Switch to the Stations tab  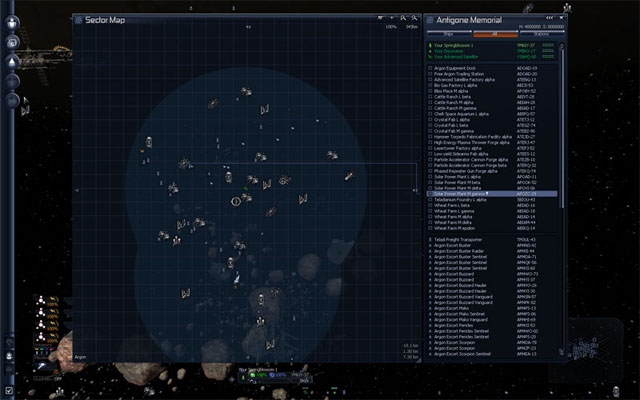(x=542, y=34)
